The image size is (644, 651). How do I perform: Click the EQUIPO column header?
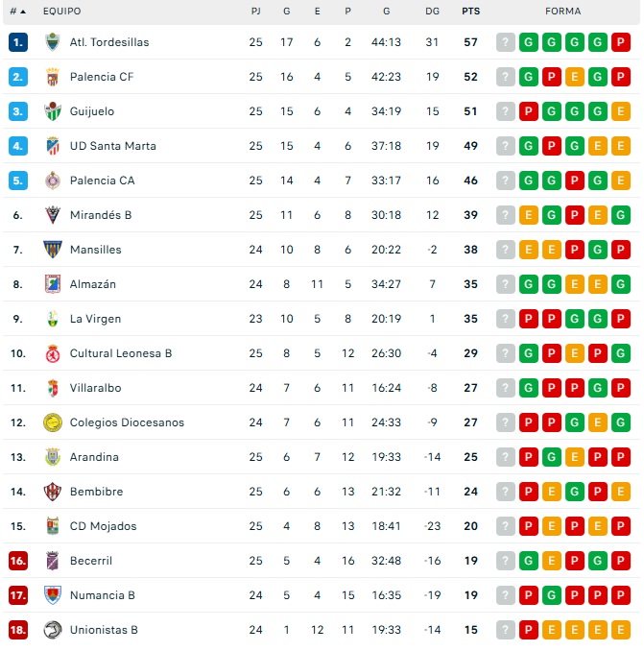[61, 12]
